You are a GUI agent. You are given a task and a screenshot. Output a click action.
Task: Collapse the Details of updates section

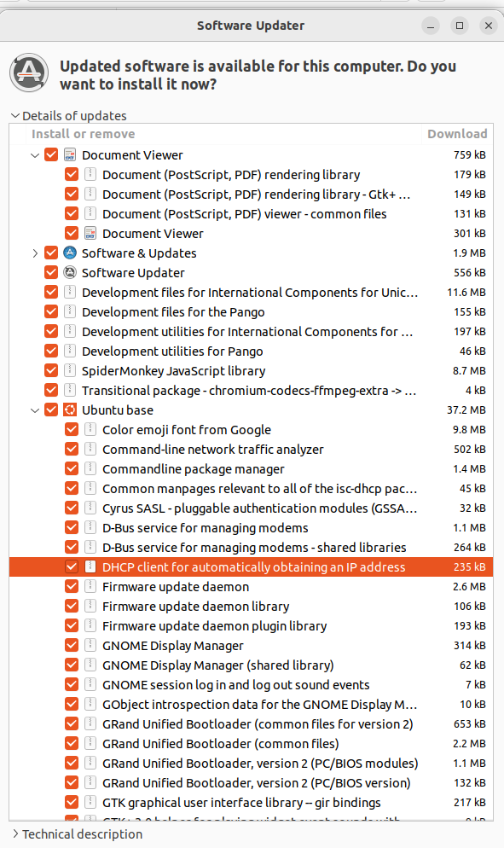point(15,116)
